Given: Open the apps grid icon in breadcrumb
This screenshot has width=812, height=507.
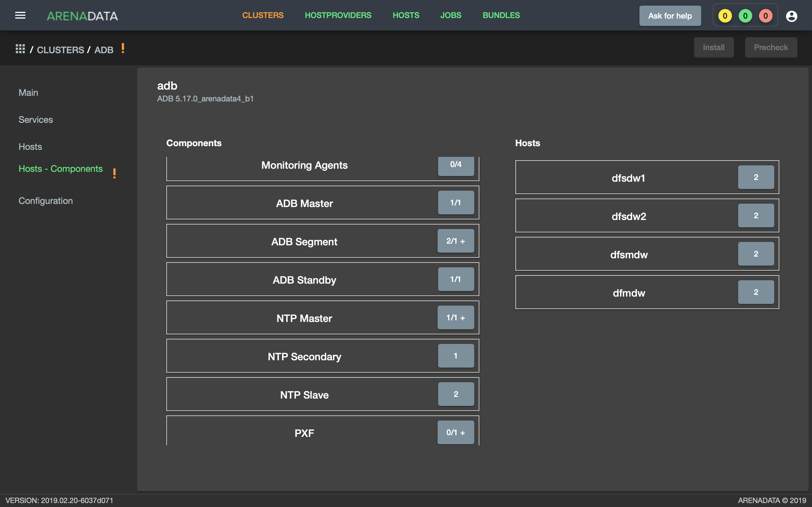Looking at the screenshot, I should pyautogui.click(x=20, y=49).
